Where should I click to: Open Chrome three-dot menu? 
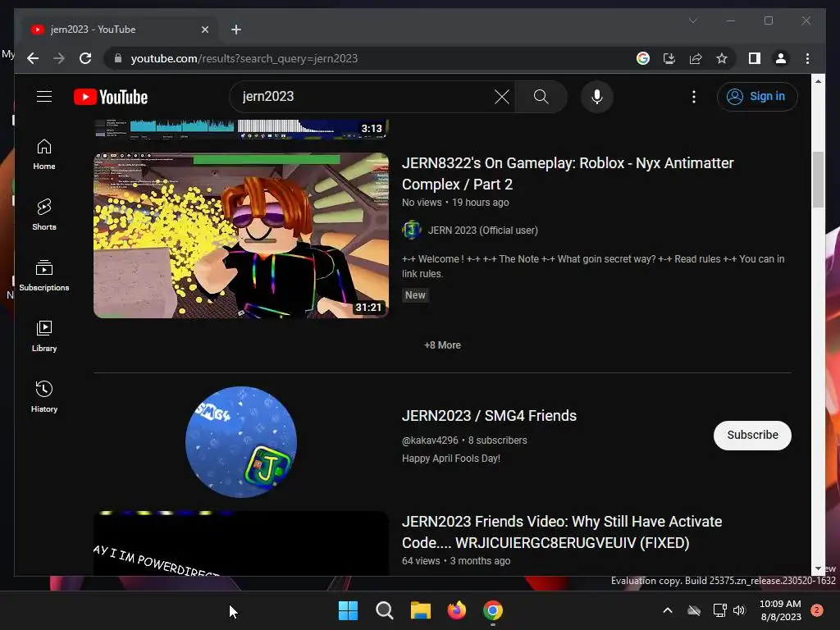coord(807,58)
